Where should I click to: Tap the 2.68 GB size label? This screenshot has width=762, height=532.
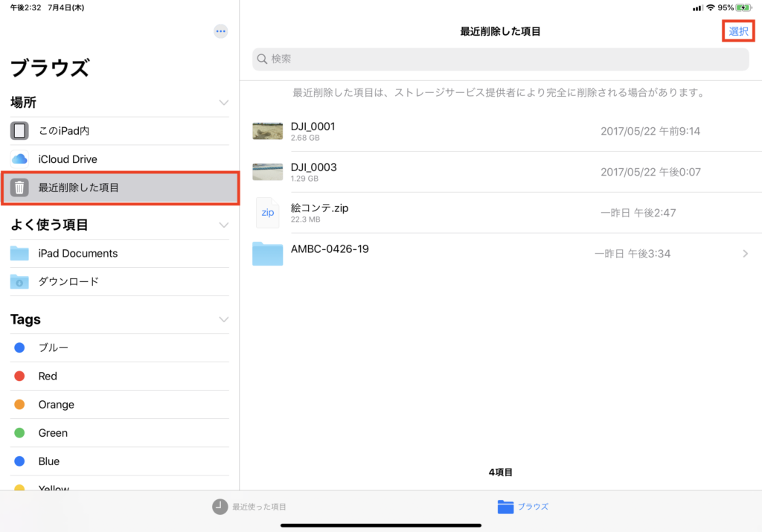click(x=305, y=138)
